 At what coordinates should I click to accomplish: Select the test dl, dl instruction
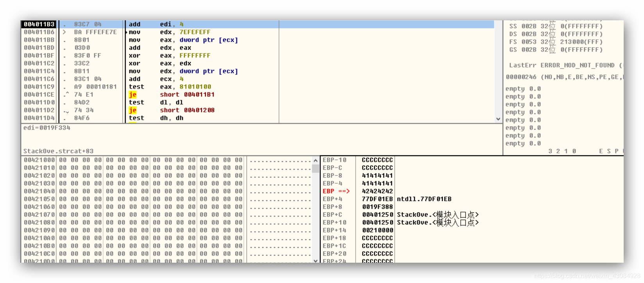click(156, 102)
